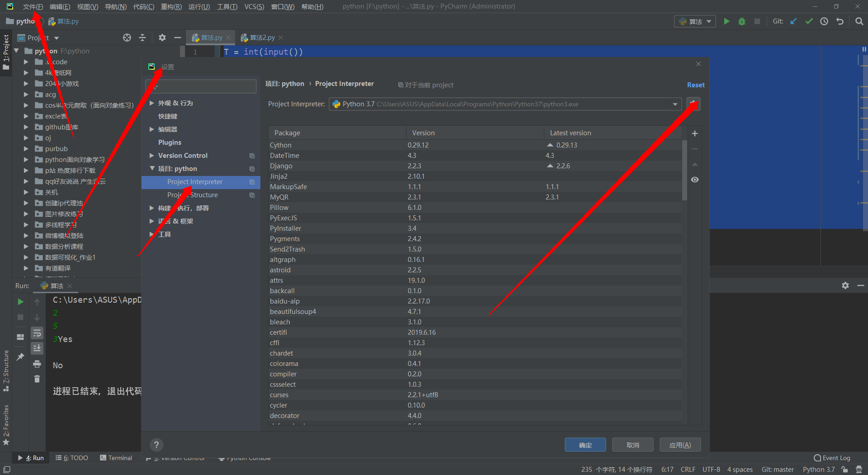Click the 确定 button
The image size is (868, 475).
click(585, 445)
